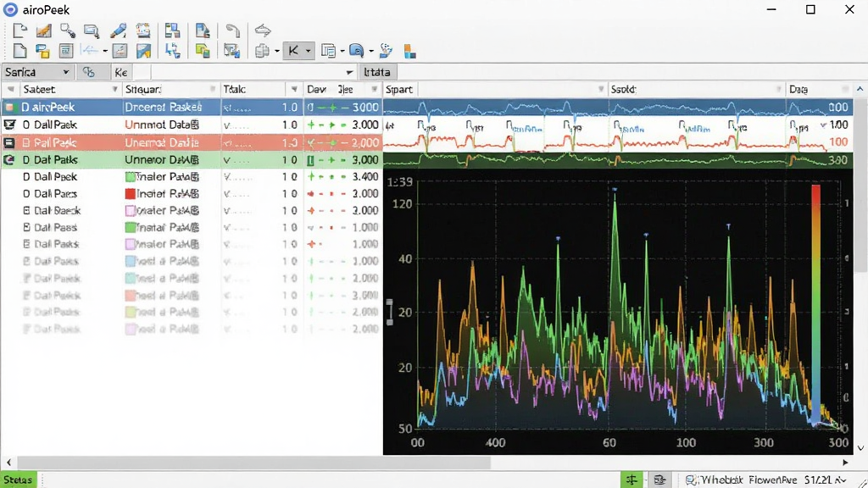Toggle the row icon beside Unnmot Data

click(9, 125)
